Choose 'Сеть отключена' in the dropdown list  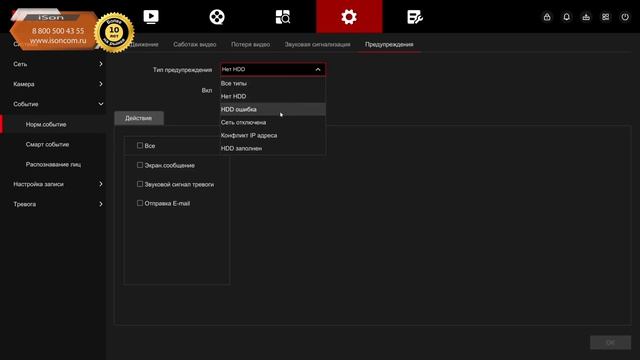pos(273,122)
